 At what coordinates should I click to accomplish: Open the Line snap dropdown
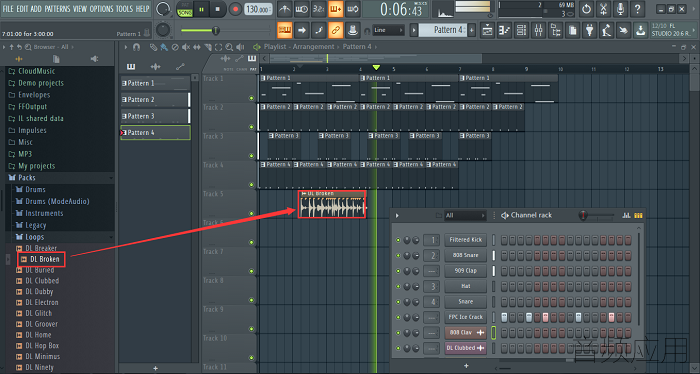pyautogui.click(x=388, y=30)
